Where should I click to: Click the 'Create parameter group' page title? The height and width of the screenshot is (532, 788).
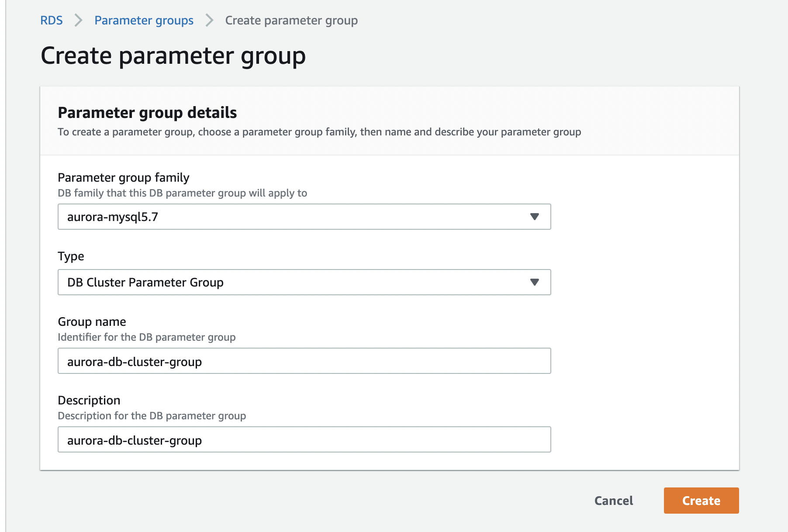click(x=173, y=56)
